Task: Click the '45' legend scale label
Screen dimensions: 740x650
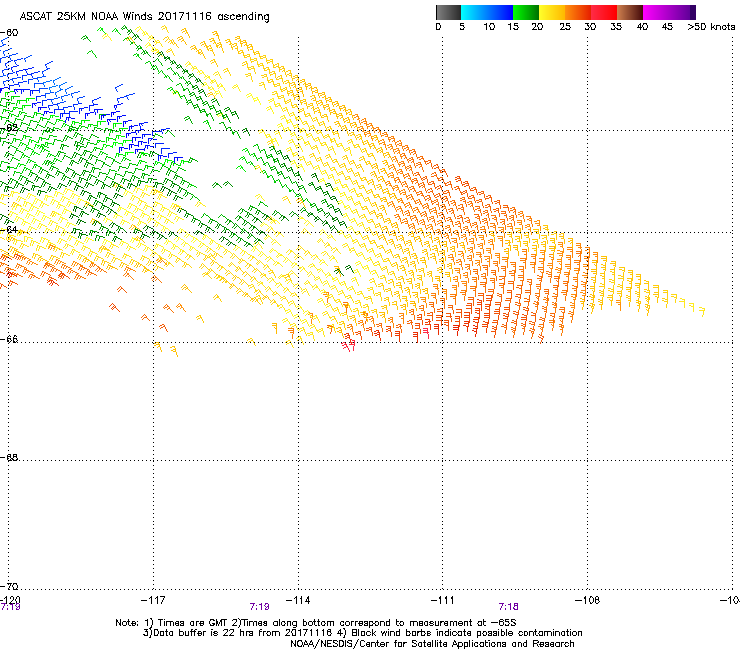Action: pyautogui.click(x=667, y=27)
